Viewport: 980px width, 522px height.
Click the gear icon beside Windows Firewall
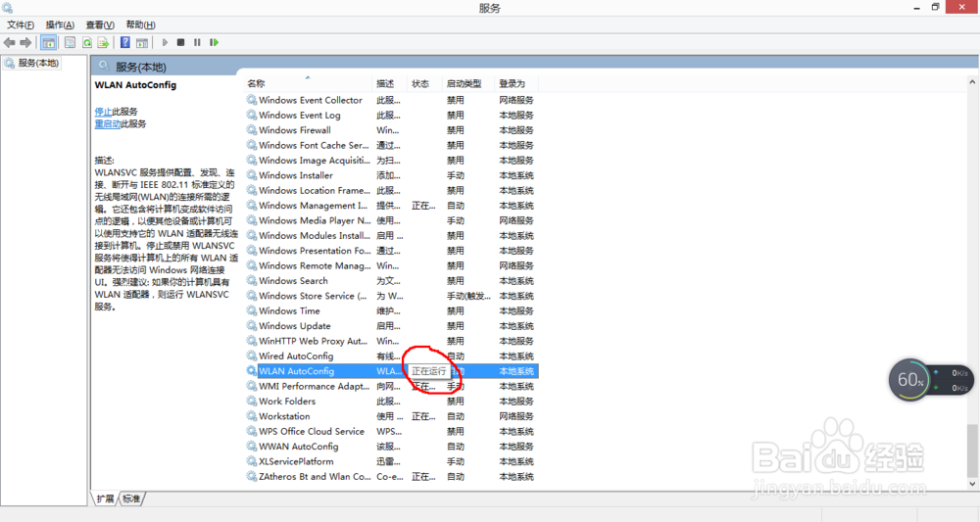coord(251,130)
